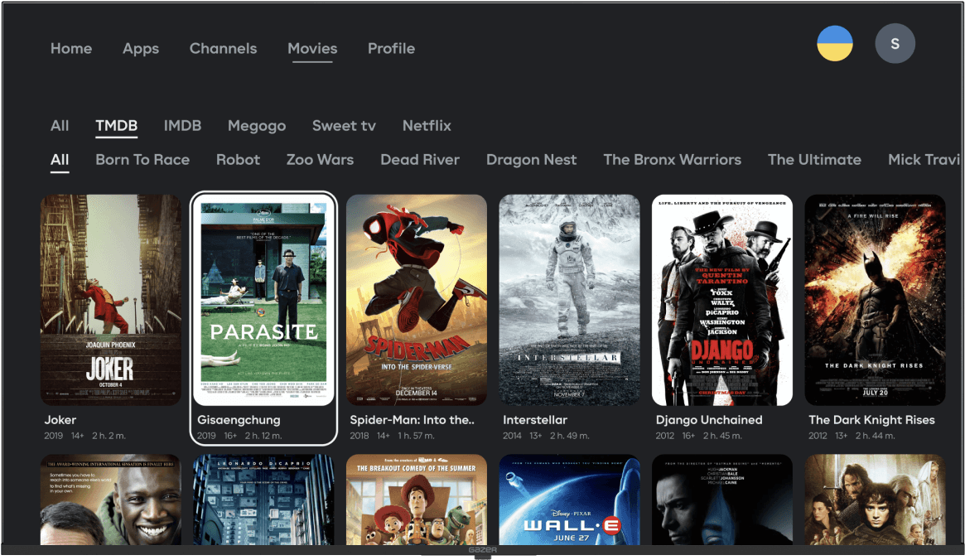
Task: Click the 1 h. 57 m. duration text
Action: 416,436
